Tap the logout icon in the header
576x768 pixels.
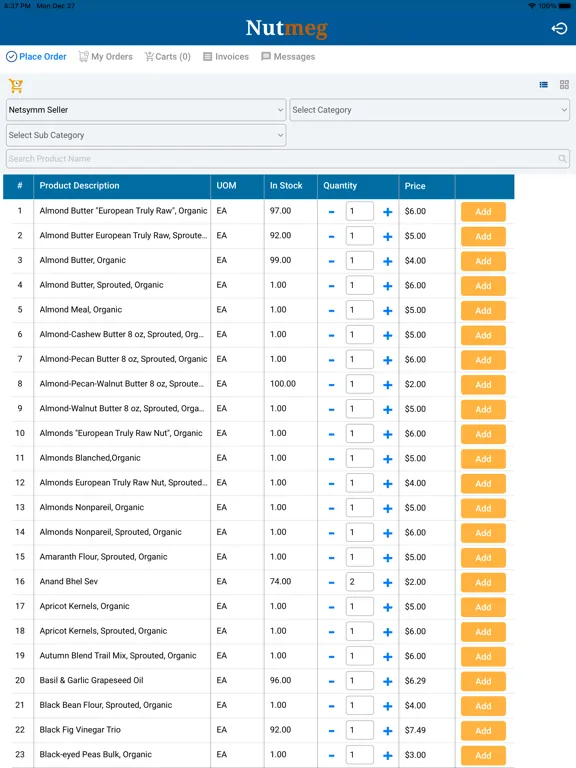point(559,28)
